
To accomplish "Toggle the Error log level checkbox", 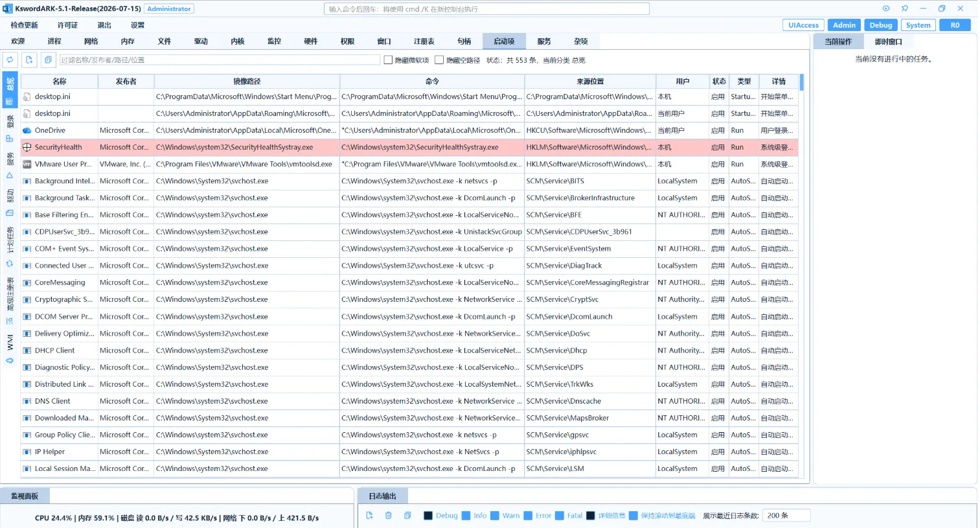I will pyautogui.click(x=528, y=516).
